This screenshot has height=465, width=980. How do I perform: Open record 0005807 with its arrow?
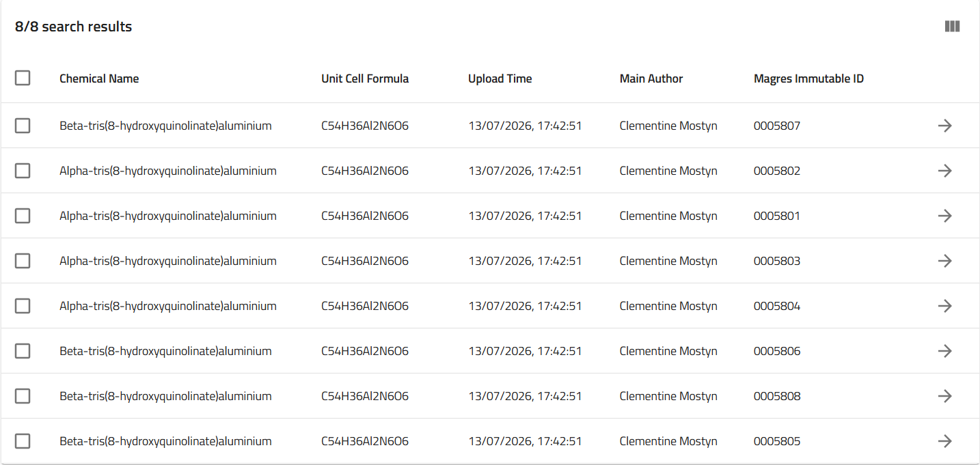click(945, 126)
